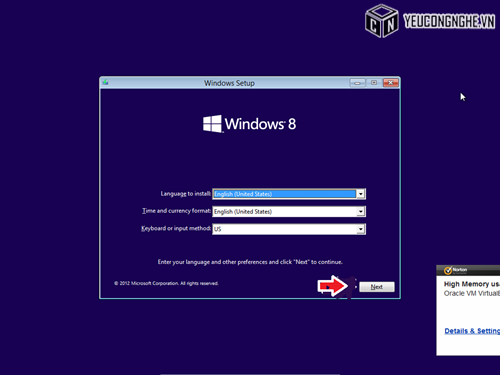Screen dimensions: 500x375
Task: Click the Oracle VM VirtualBox text in Norton popup
Action: click(472, 293)
